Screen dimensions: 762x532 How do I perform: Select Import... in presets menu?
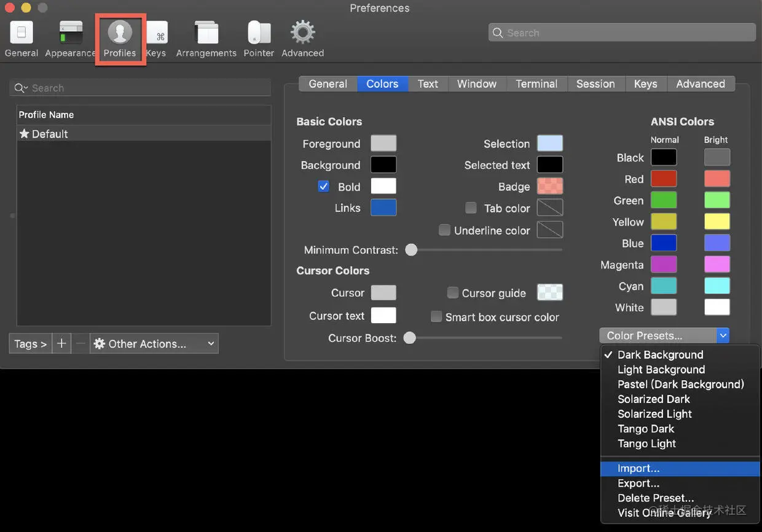pyautogui.click(x=680, y=468)
